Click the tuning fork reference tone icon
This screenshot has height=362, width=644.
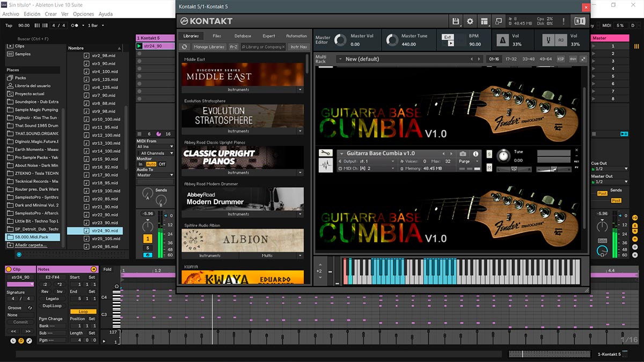pos(548,40)
